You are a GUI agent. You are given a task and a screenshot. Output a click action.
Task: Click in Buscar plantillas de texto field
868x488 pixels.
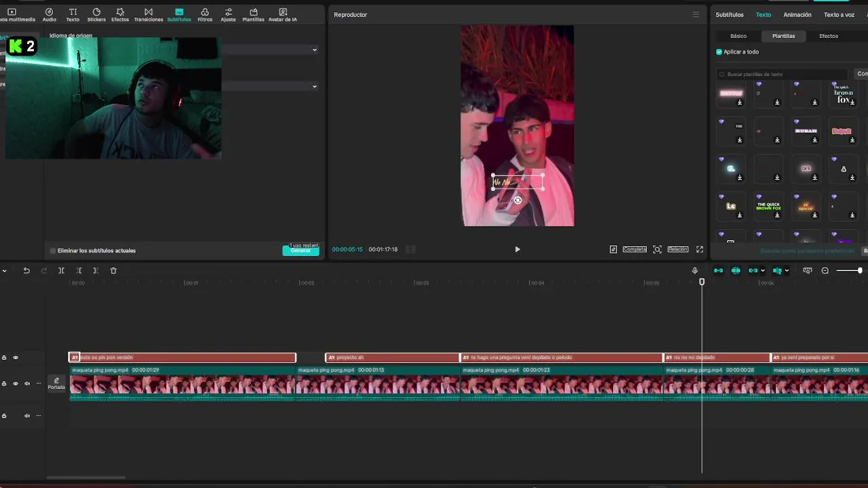pos(782,74)
